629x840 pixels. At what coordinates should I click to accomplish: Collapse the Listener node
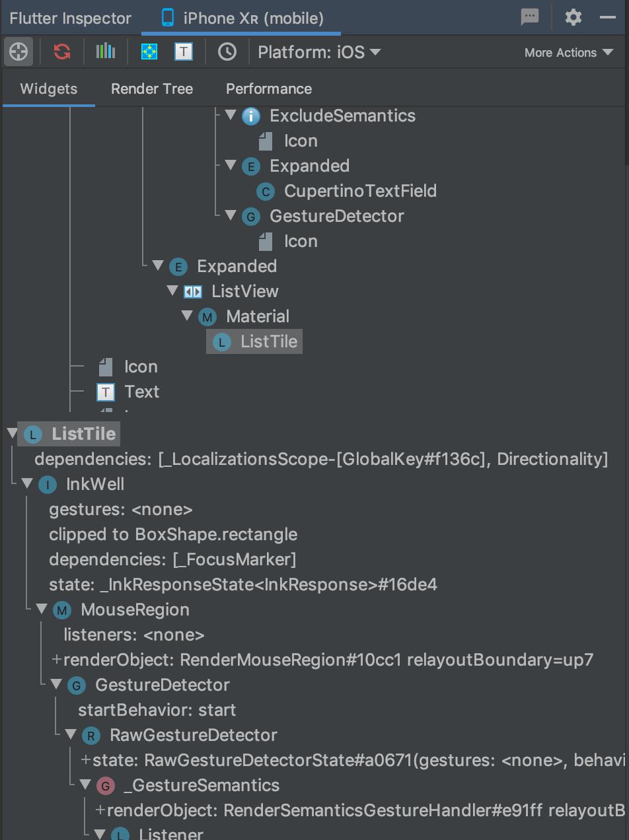coord(99,833)
